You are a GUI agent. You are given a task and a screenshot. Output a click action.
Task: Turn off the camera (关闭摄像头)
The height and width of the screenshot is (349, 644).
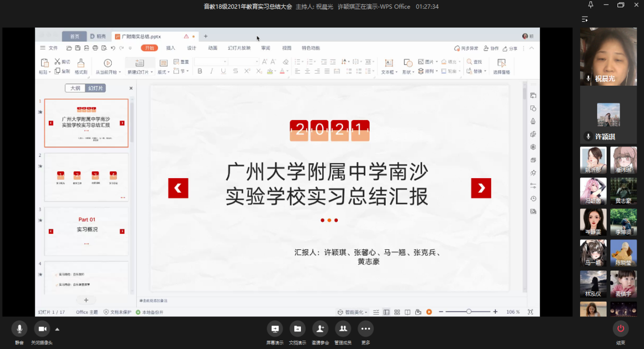point(42,329)
